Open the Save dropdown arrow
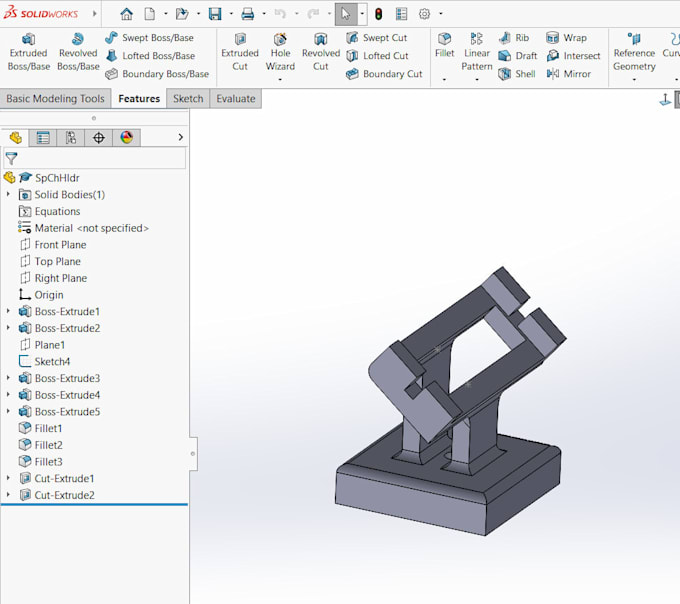 231,14
